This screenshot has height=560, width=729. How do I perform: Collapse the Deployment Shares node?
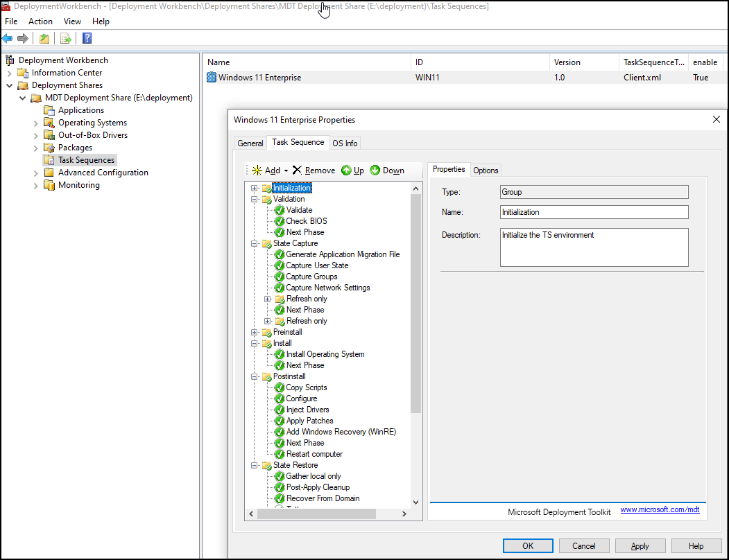pyautogui.click(x=10, y=85)
